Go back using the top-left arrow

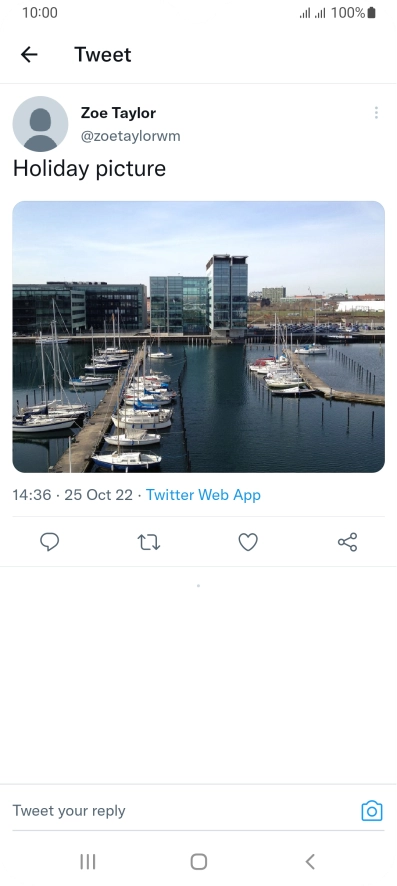coord(29,54)
